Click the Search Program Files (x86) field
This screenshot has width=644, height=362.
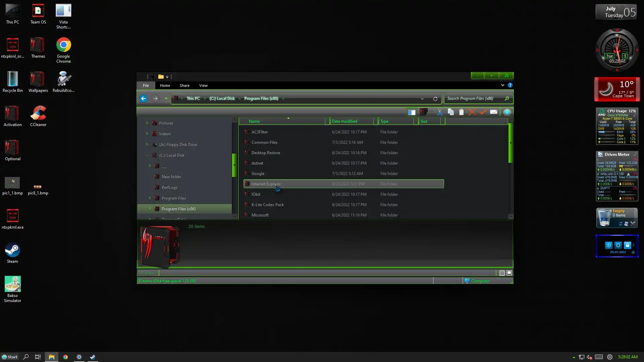tap(473, 99)
